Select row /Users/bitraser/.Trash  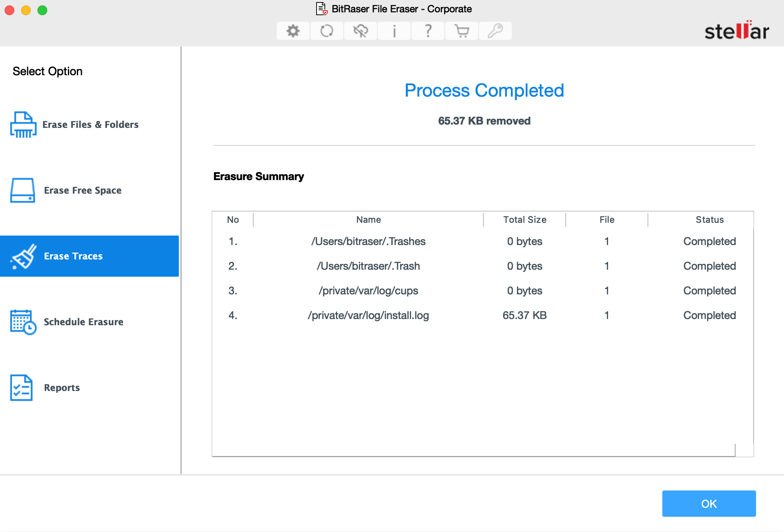(483, 266)
